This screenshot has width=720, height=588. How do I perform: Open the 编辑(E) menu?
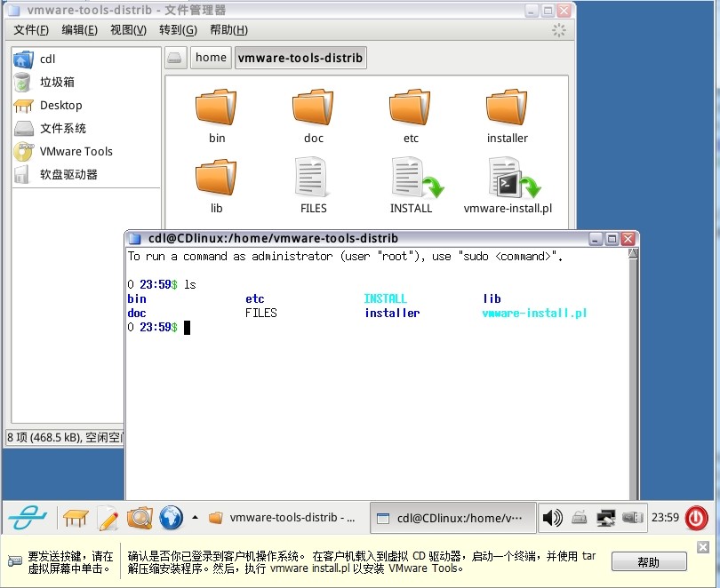pos(79,30)
